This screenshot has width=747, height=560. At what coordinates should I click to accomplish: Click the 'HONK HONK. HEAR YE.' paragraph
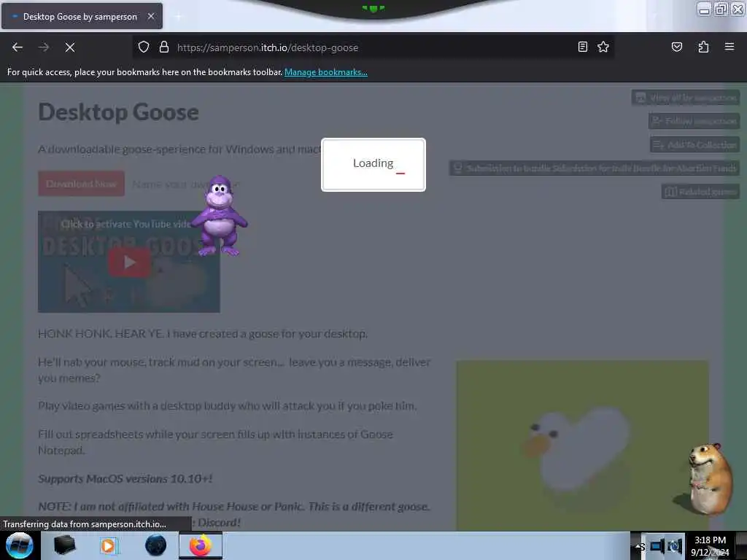pyautogui.click(x=203, y=334)
